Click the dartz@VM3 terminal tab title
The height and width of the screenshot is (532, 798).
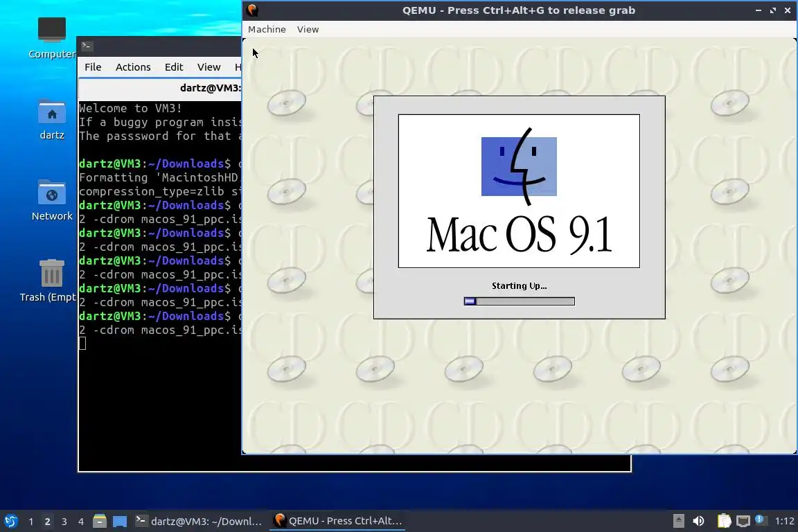(x=210, y=88)
